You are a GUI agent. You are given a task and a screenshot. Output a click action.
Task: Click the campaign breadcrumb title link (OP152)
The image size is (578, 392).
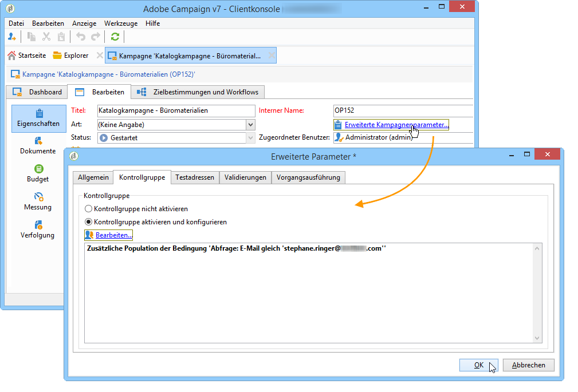[x=108, y=74]
